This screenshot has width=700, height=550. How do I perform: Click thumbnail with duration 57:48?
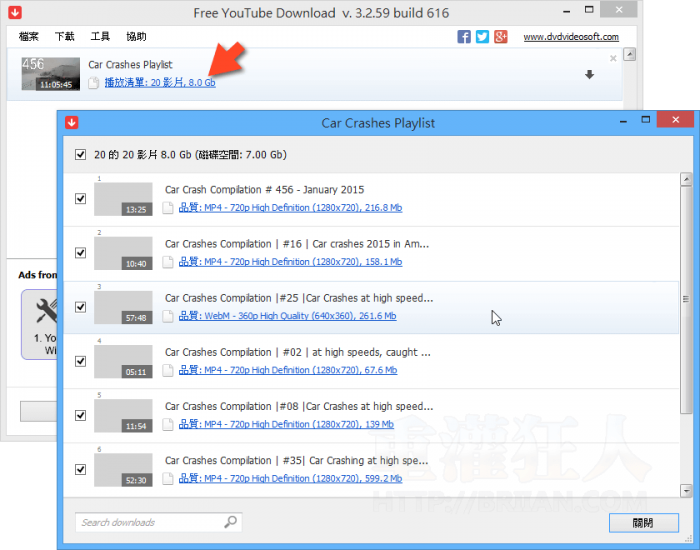click(123, 307)
